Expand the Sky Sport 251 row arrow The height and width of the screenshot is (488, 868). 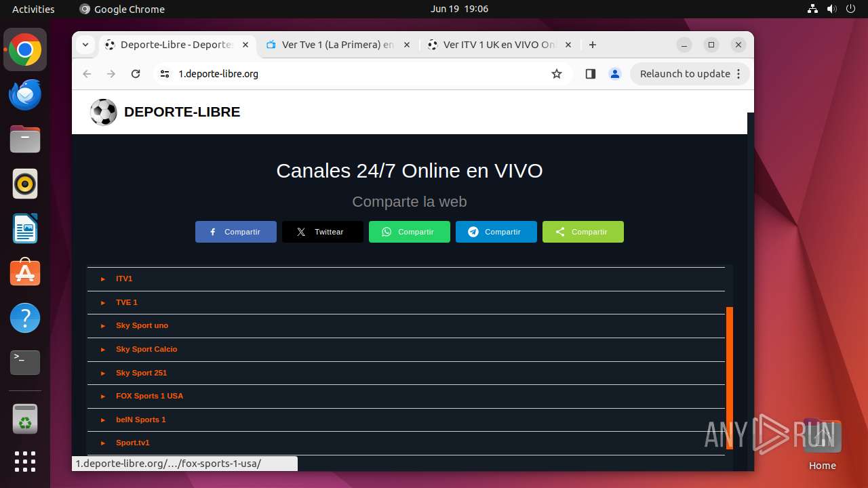[103, 373]
